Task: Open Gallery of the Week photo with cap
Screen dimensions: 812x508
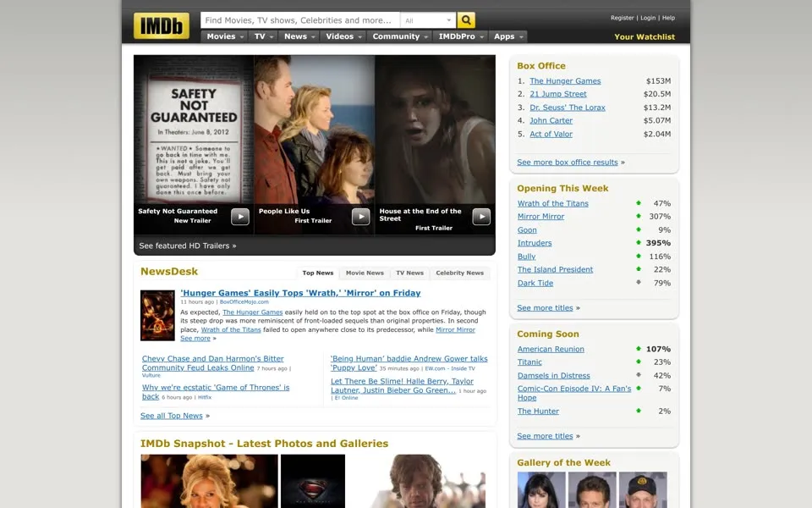Action: coord(643,490)
